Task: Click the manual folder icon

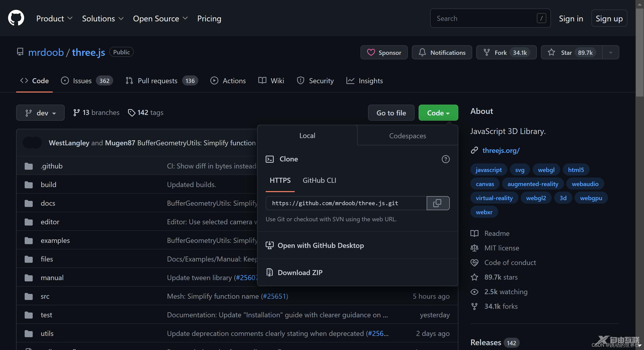Action: tap(29, 278)
